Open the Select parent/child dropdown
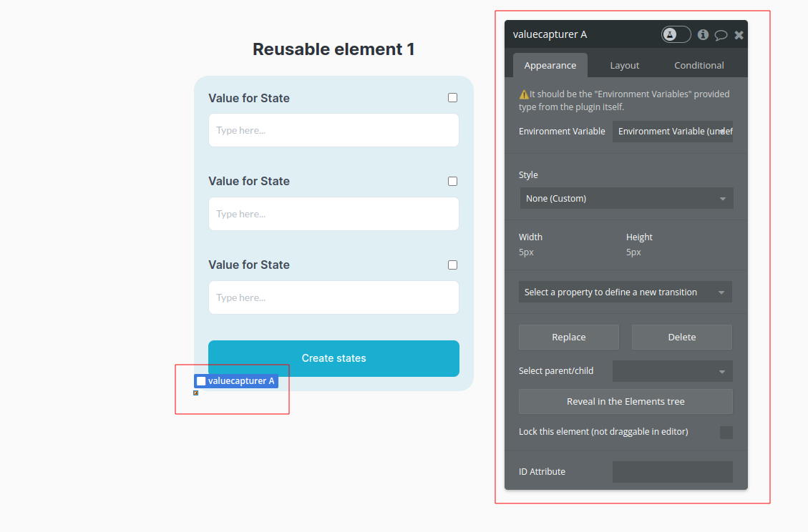This screenshot has height=532, width=808. click(x=673, y=371)
